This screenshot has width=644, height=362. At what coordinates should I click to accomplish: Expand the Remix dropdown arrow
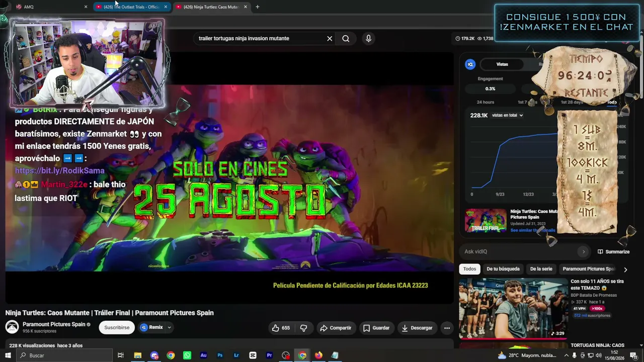pos(169,327)
